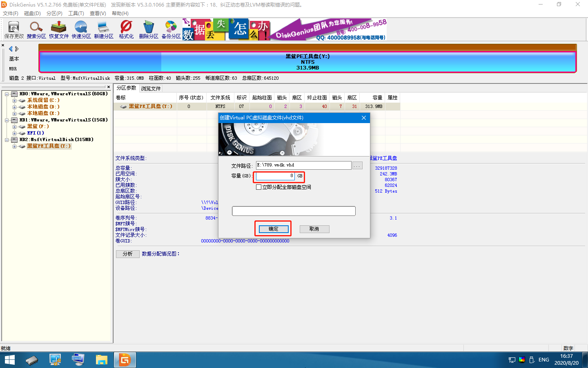Start Quick Partition (快速分区) tool
The image size is (588, 368).
pos(81,30)
